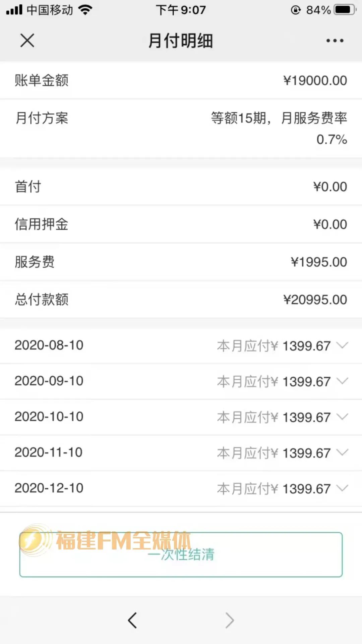Tap the cellular signal bars icon
Image resolution: width=362 pixels, height=644 pixels.
coord(14,10)
